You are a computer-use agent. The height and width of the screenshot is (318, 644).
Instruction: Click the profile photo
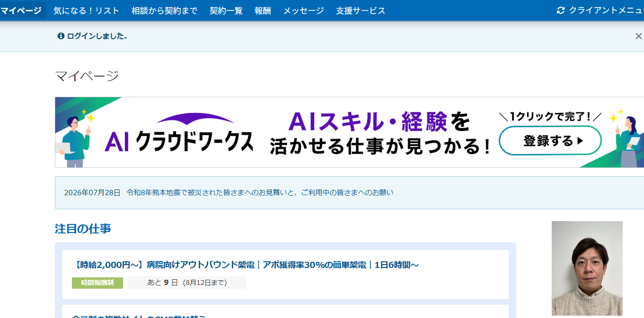(587, 268)
